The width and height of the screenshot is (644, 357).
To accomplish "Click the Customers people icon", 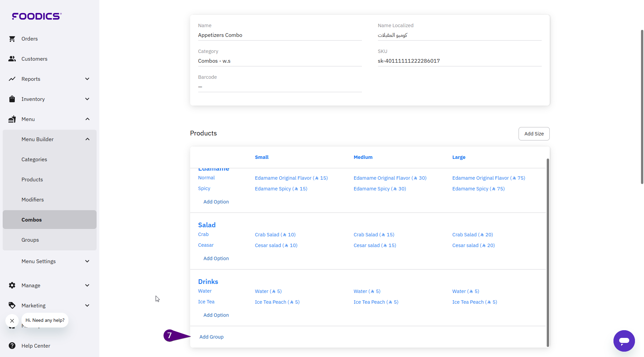I will coord(12,59).
